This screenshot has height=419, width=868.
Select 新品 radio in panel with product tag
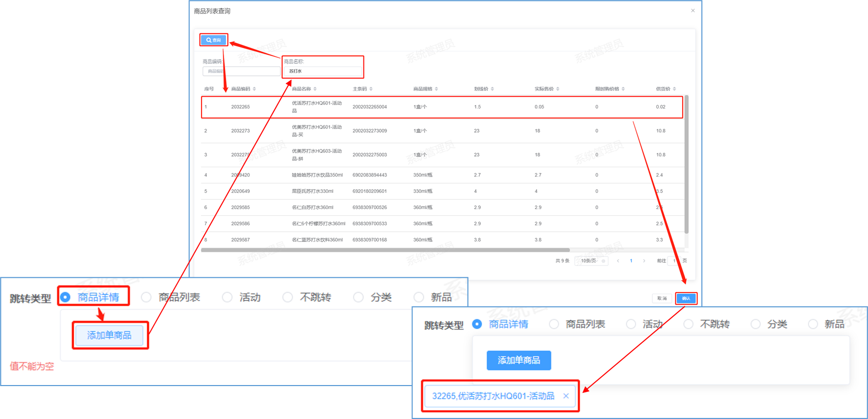[813, 324]
